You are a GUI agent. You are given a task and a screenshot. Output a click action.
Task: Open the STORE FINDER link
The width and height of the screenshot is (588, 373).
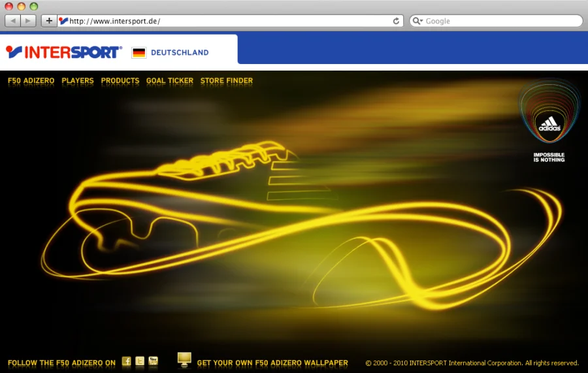pyautogui.click(x=227, y=81)
